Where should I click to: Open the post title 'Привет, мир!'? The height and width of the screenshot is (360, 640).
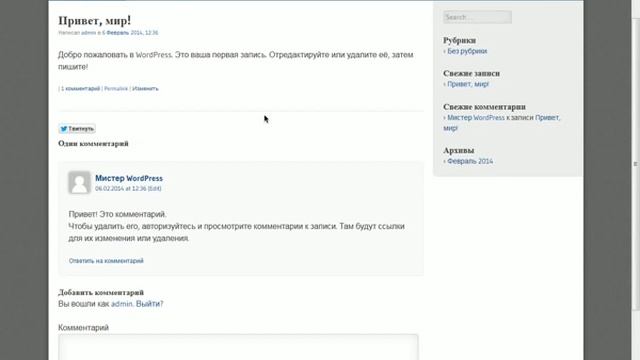(94, 20)
